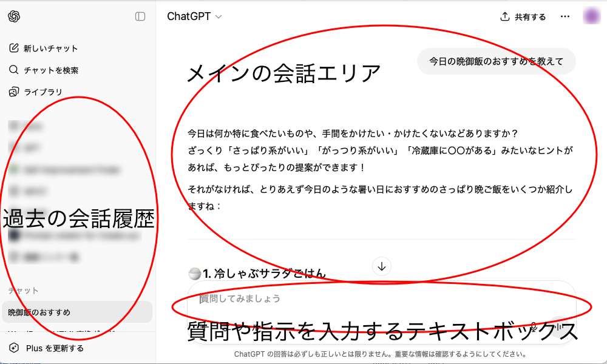Screen dimensions: 607x364
Task: Collapse the sidebar with the panel icon
Action: tap(140, 16)
